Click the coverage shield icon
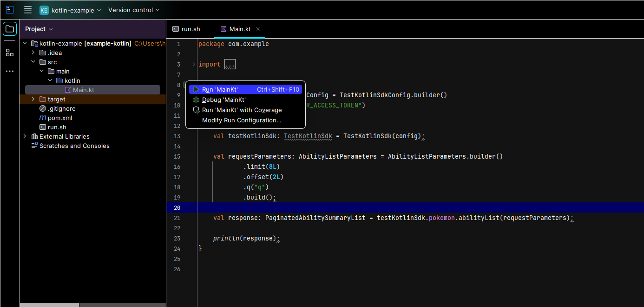 (197, 110)
